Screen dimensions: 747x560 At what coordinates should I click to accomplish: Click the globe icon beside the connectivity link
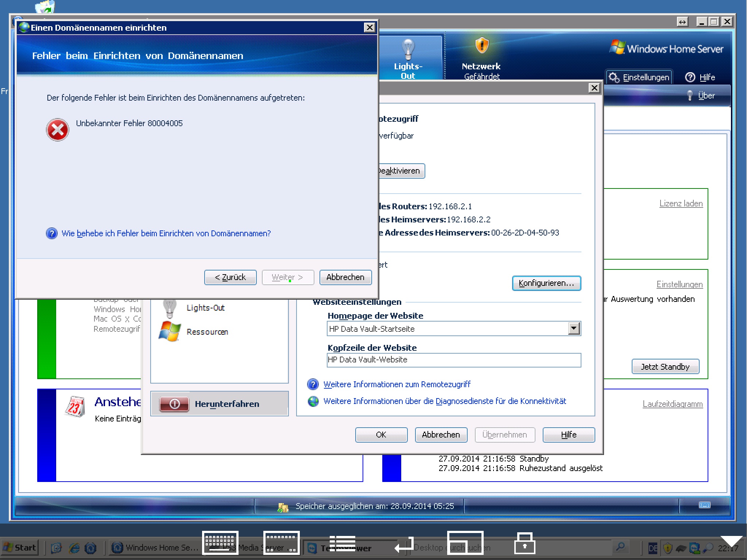click(x=313, y=401)
